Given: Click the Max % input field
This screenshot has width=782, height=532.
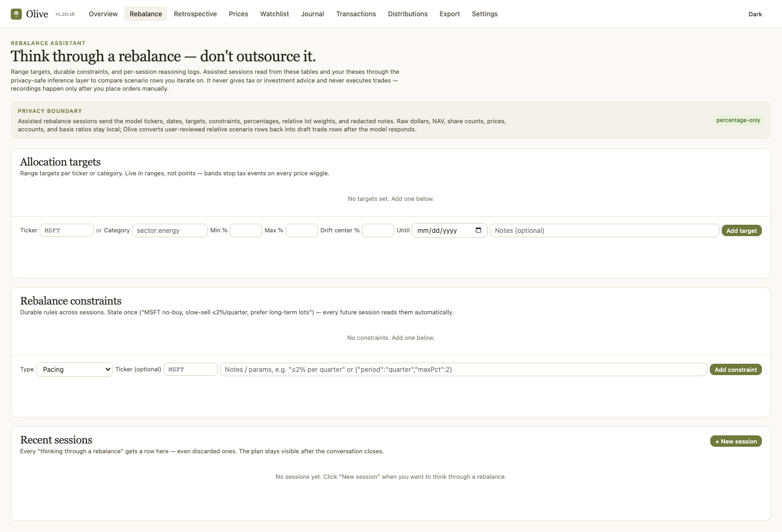Looking at the screenshot, I should point(302,231).
